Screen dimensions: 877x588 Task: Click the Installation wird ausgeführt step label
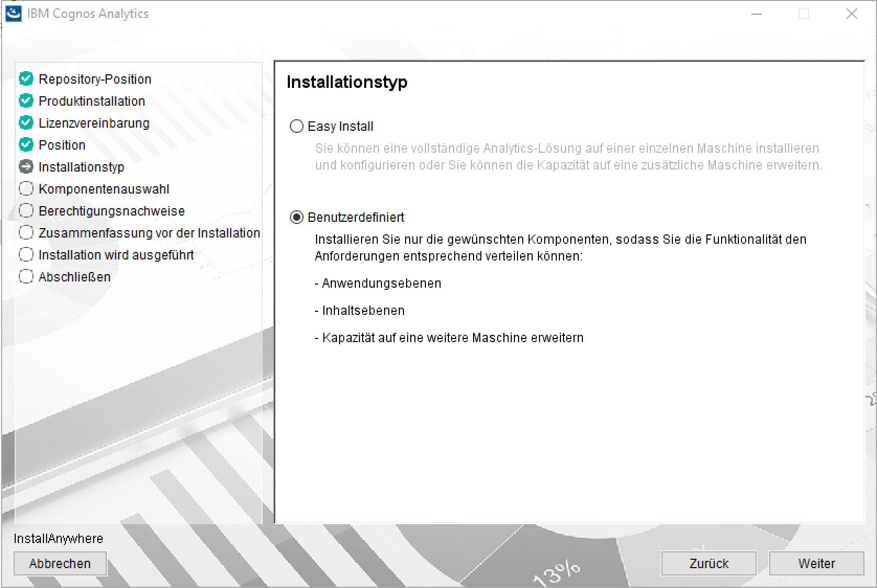(x=116, y=255)
